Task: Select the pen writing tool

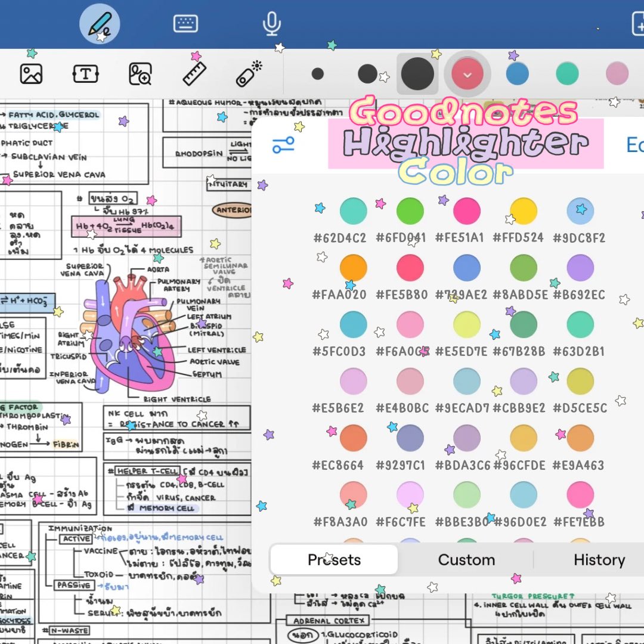Action: (x=100, y=24)
